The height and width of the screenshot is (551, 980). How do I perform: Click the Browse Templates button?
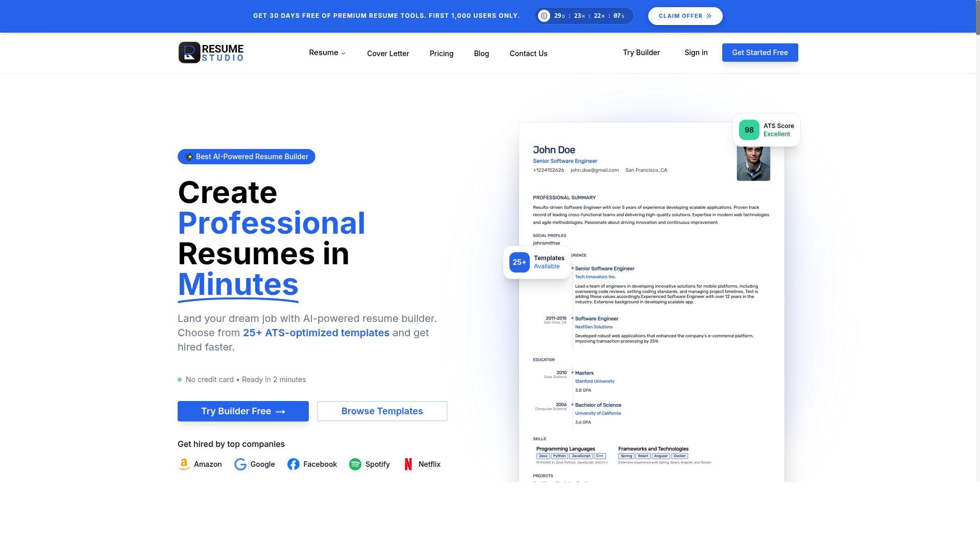coord(382,411)
